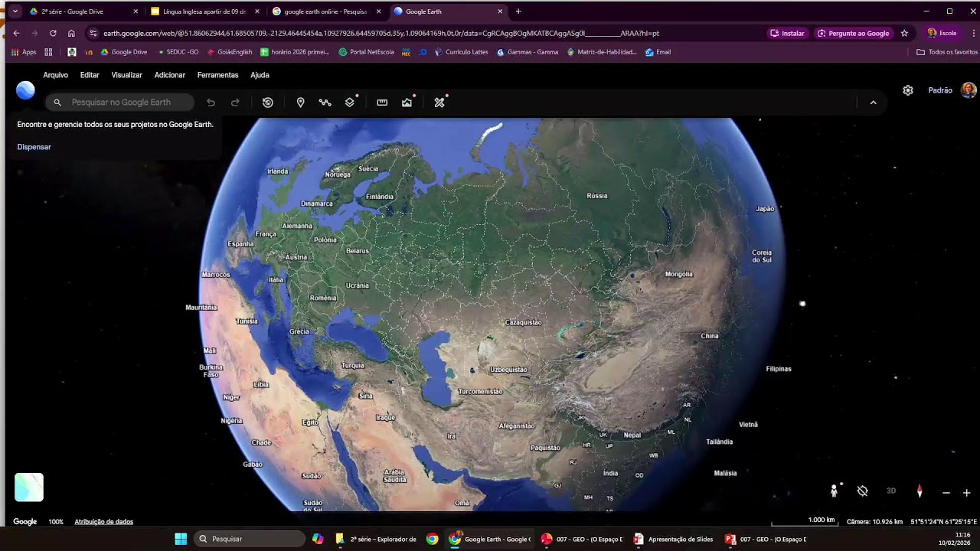Open historical imagery time tool
Screen dimensions: 980x551
tap(268, 103)
